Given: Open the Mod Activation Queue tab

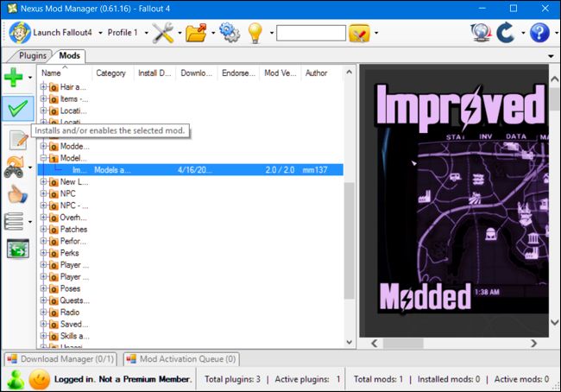Looking at the screenshot, I should (x=181, y=358).
